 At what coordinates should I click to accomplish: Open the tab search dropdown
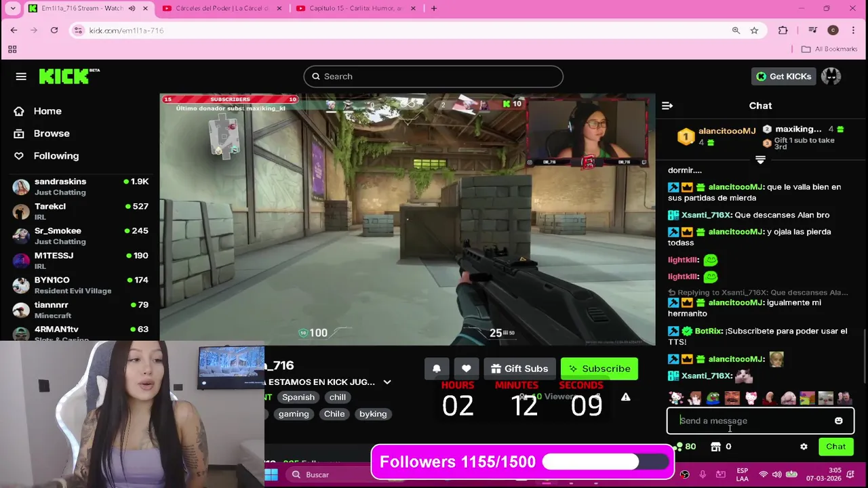pos(12,8)
